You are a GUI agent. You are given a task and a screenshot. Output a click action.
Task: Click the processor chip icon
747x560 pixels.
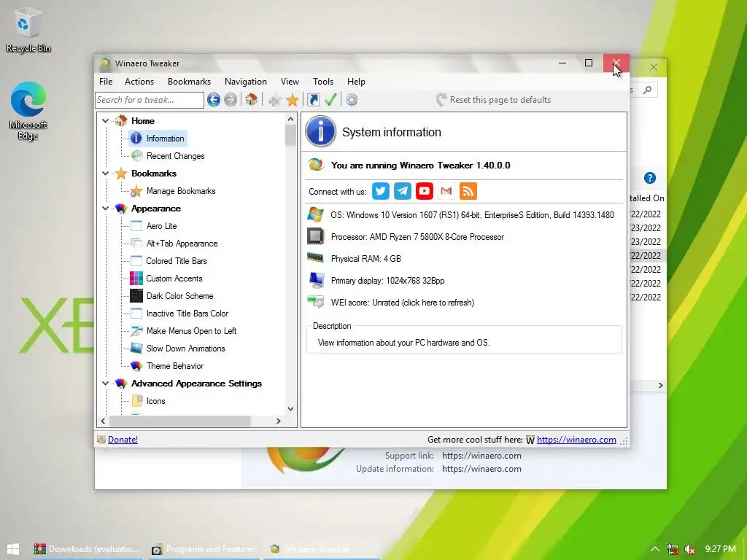click(315, 236)
